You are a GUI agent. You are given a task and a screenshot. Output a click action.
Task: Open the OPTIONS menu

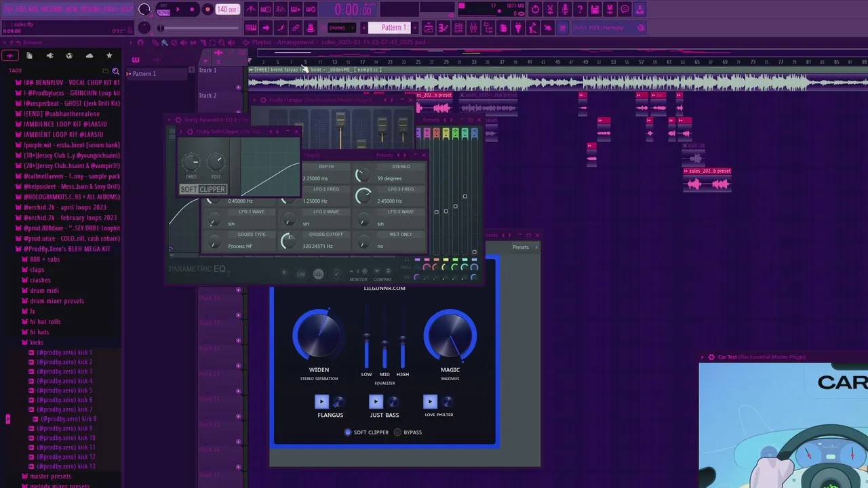click(x=91, y=9)
